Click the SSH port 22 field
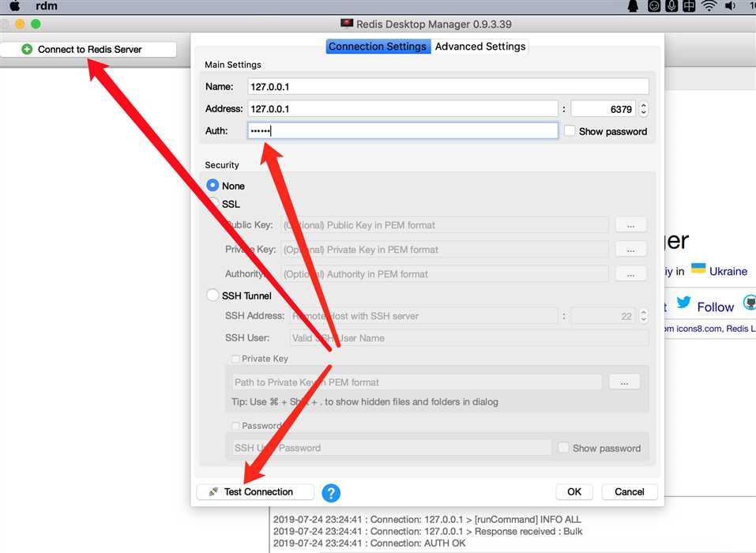Viewport: 756px width, 553px height. (604, 316)
